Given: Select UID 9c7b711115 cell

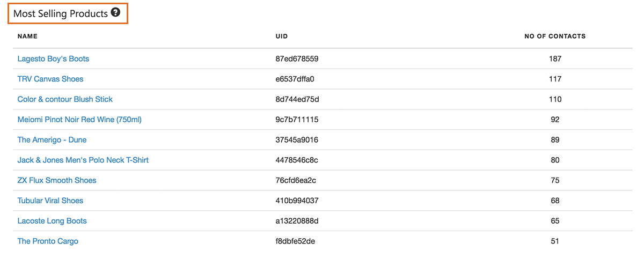Looking at the screenshot, I should tap(297, 120).
